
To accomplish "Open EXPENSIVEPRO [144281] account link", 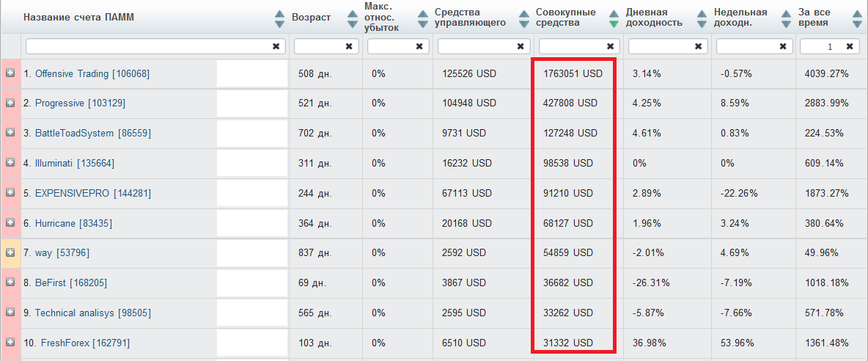I will [93, 193].
